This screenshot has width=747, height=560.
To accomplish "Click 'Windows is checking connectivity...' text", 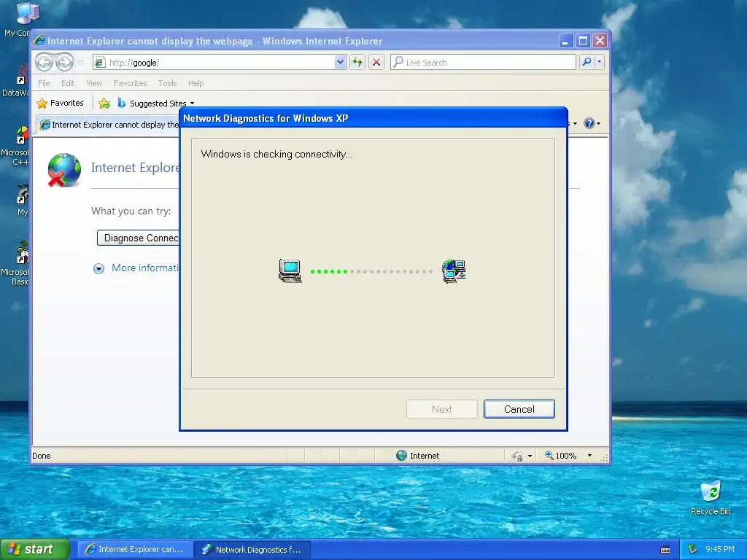I will 276,155.
